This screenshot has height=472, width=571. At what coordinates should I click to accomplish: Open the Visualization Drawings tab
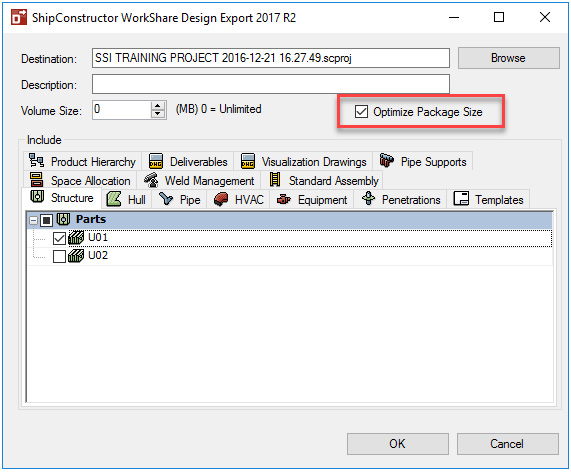(303, 161)
